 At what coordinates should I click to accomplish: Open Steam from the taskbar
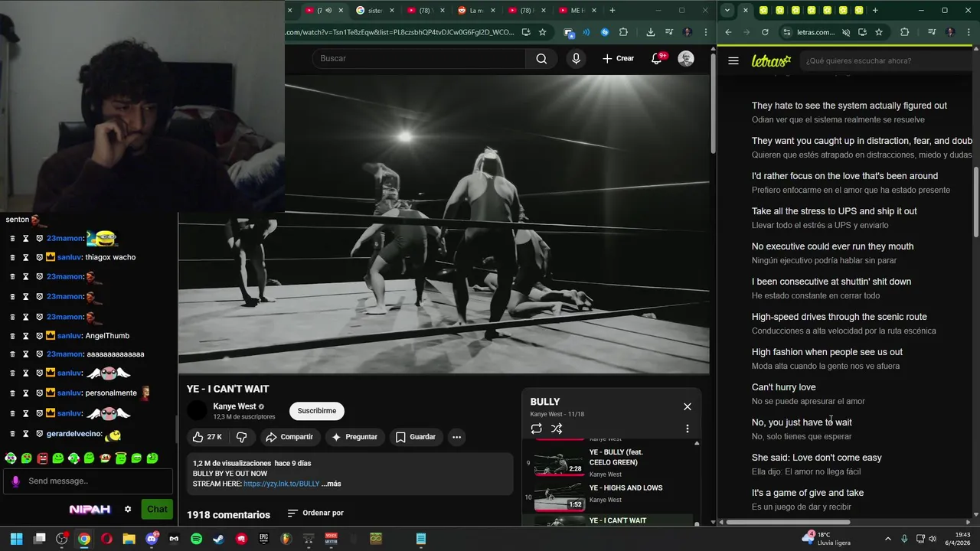click(x=219, y=539)
